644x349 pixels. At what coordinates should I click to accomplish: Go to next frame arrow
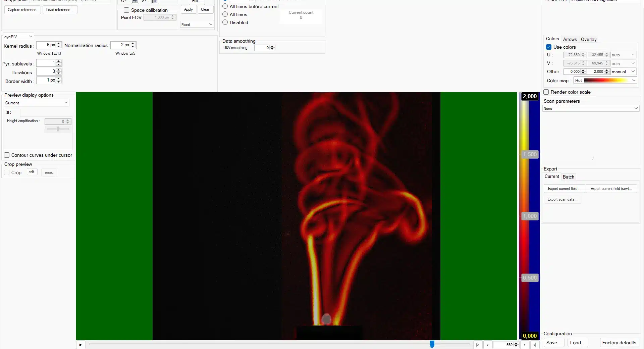[525, 345]
